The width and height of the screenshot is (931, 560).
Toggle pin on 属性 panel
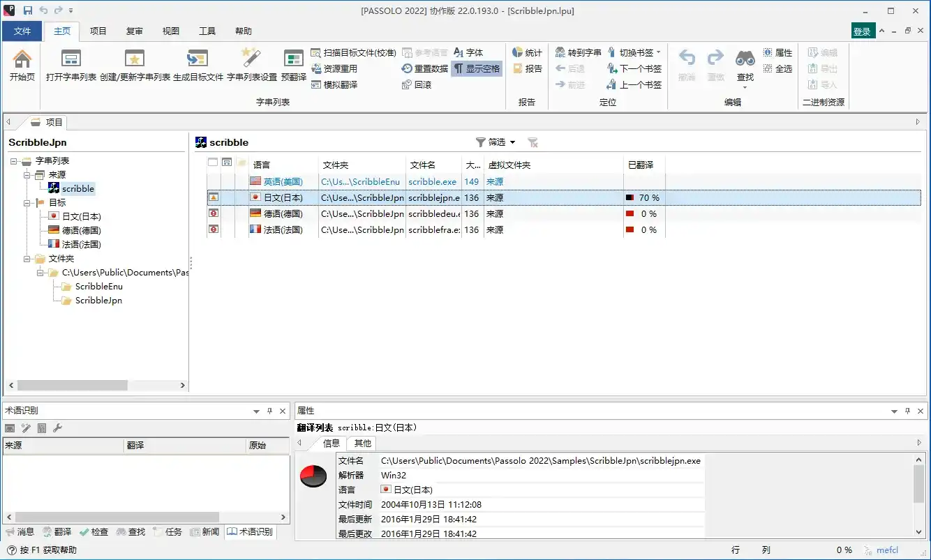click(x=908, y=411)
